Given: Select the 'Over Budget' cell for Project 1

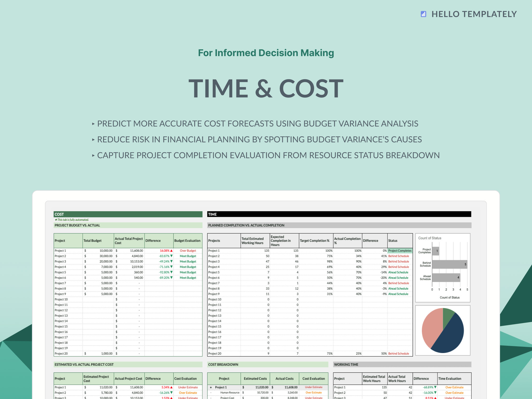Looking at the screenshot, I should click(x=188, y=251).
